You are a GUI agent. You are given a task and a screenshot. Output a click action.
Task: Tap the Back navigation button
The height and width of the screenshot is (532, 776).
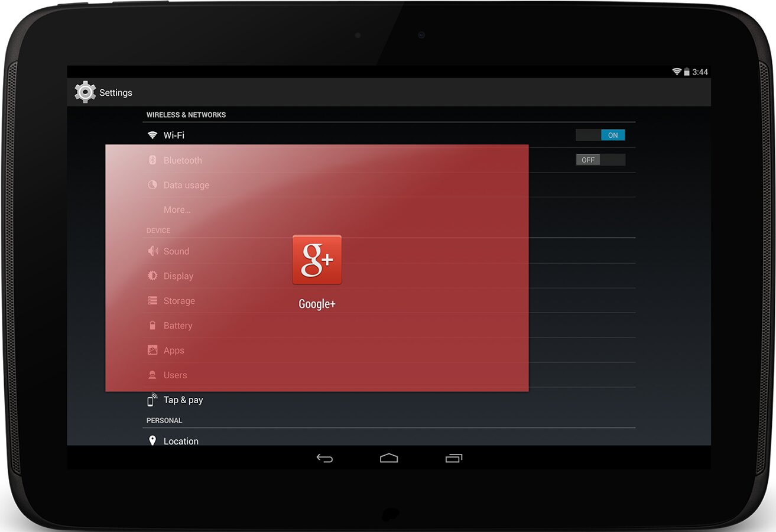(324, 458)
